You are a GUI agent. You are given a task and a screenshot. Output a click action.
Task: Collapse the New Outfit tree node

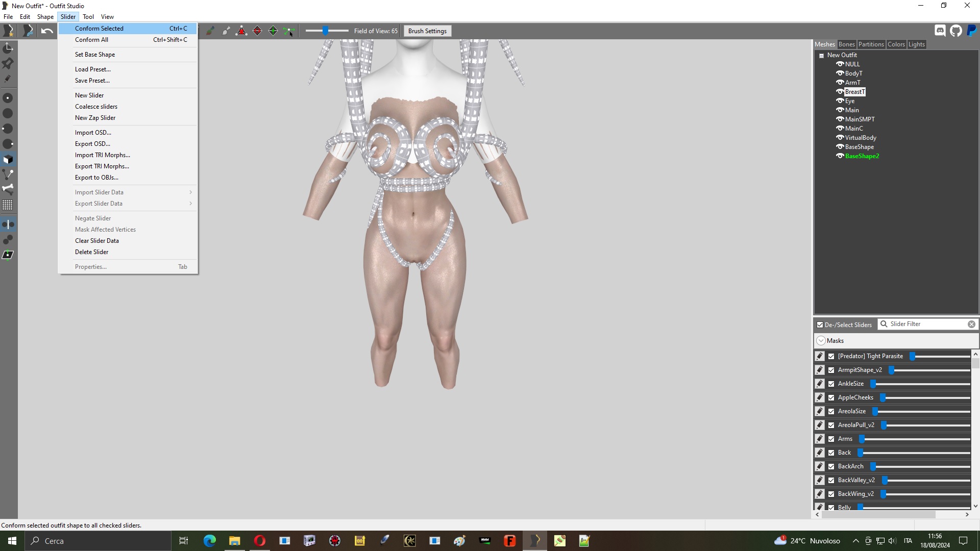click(x=821, y=56)
